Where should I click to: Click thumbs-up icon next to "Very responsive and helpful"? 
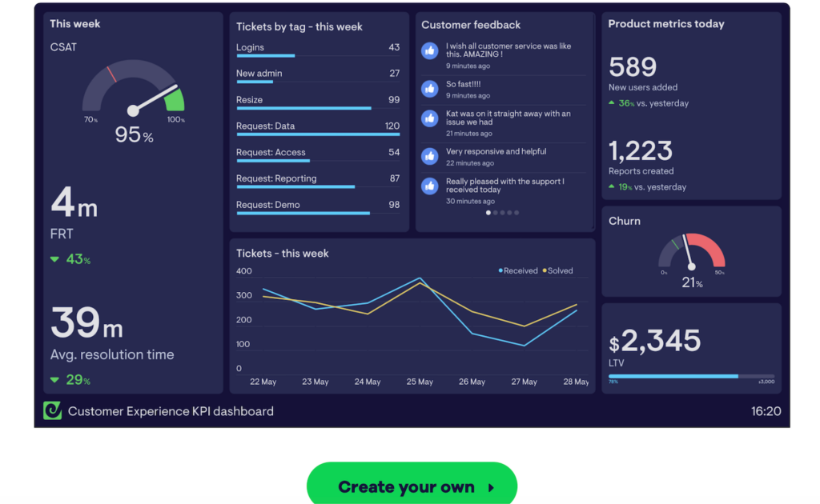430,156
